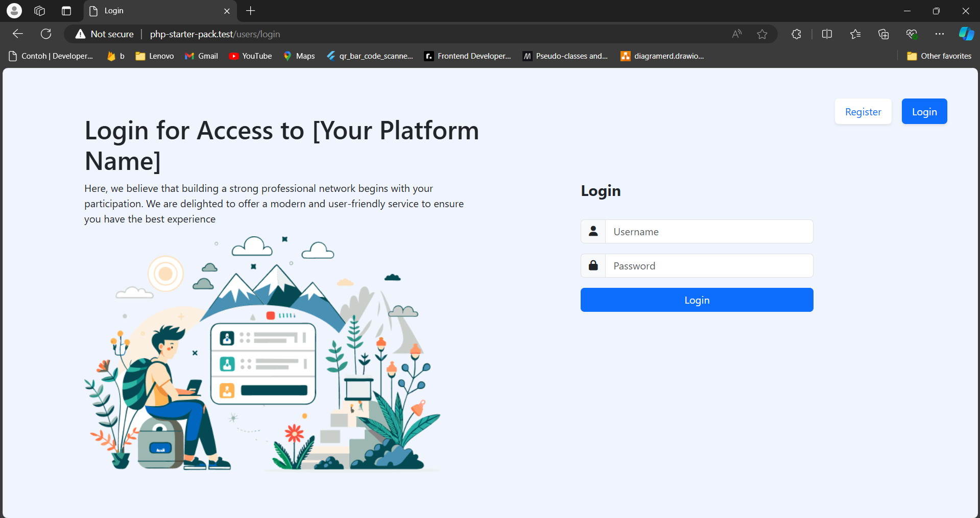Open Settings and more ellipsis menu
The height and width of the screenshot is (518, 980).
(x=939, y=34)
